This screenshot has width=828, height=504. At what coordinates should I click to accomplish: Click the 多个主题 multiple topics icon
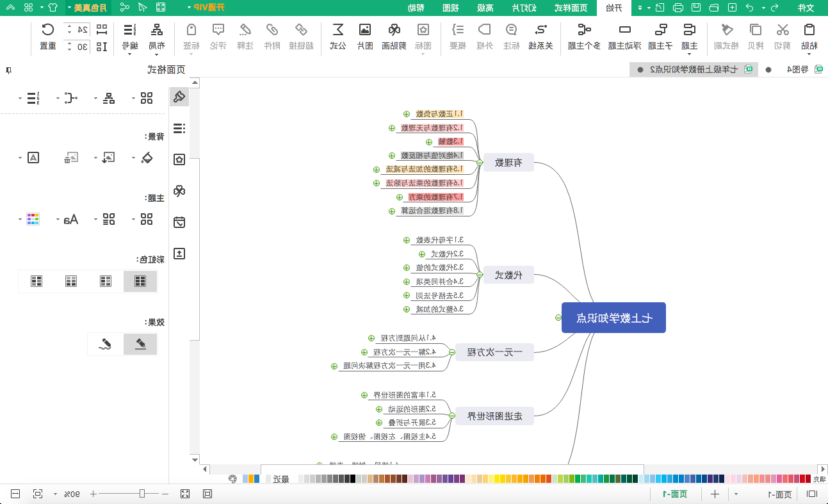(584, 30)
